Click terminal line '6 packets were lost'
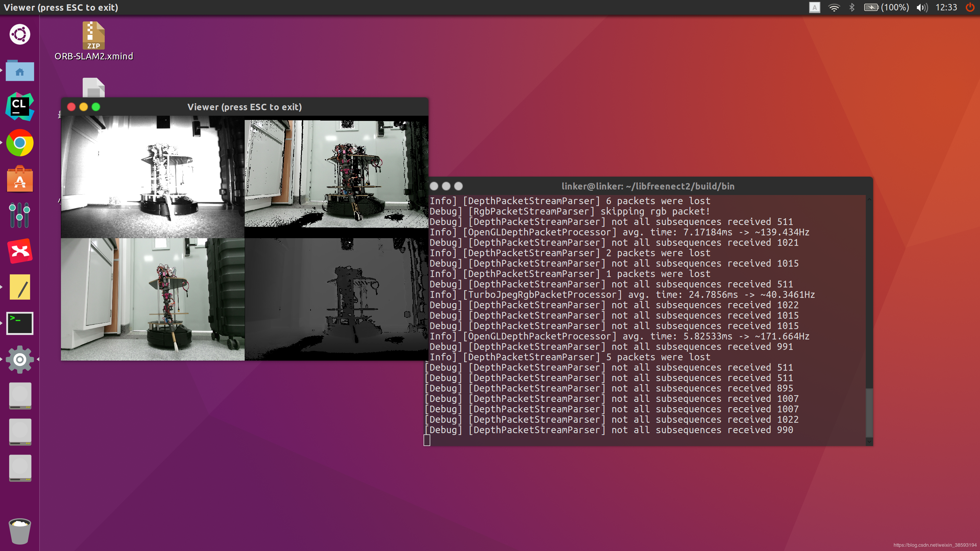 (x=570, y=201)
